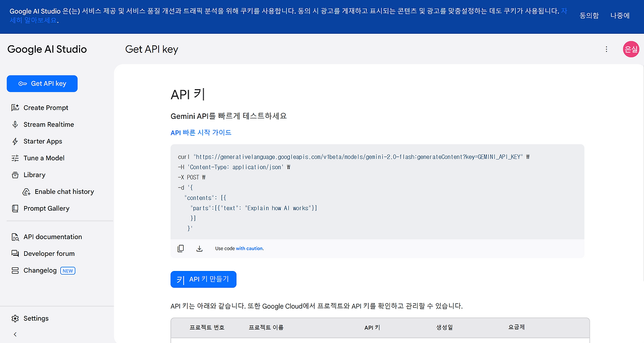Click the Settings gear icon
This screenshot has height=343, width=644.
coord(15,318)
